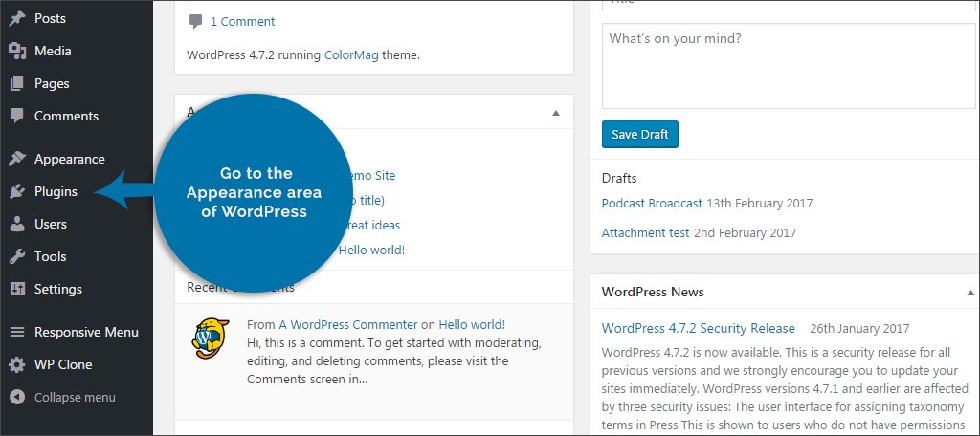The image size is (980, 436).
Task: Open the Hello world! published post link
Action: (x=372, y=250)
